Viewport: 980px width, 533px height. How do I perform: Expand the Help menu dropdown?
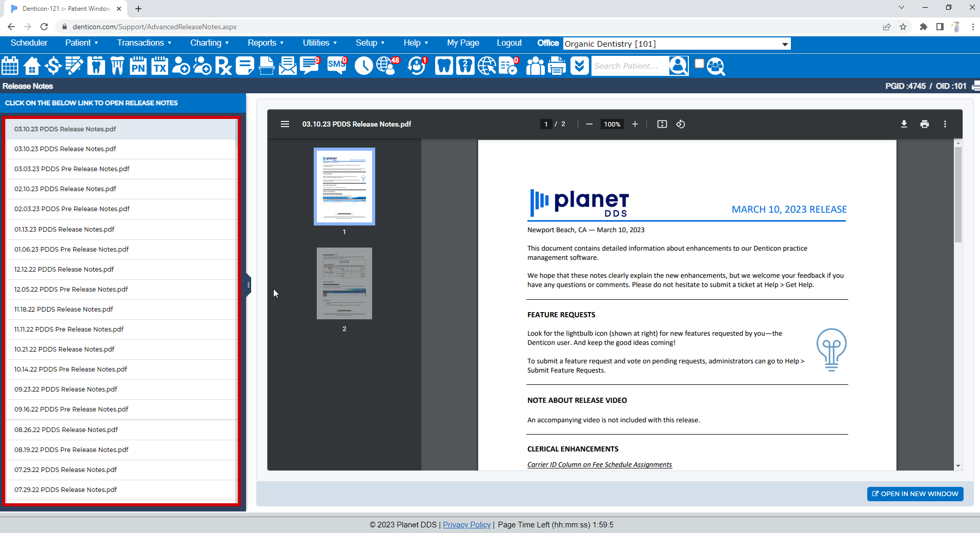(x=416, y=43)
